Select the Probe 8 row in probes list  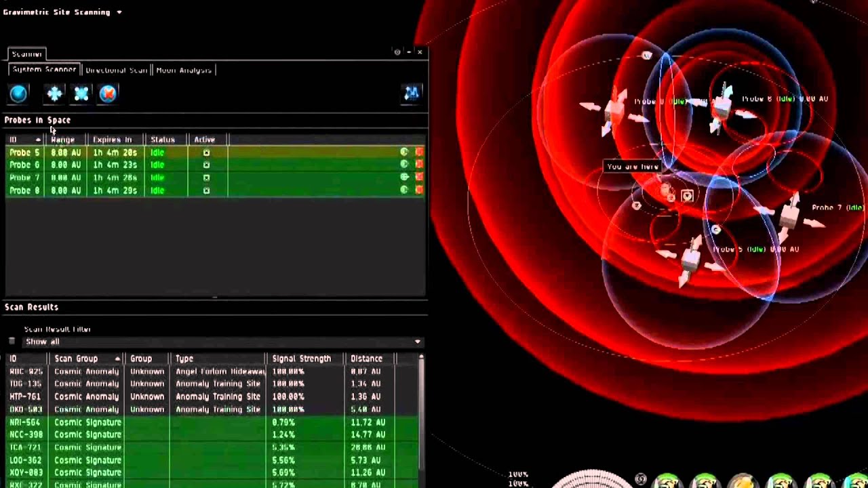click(x=216, y=190)
